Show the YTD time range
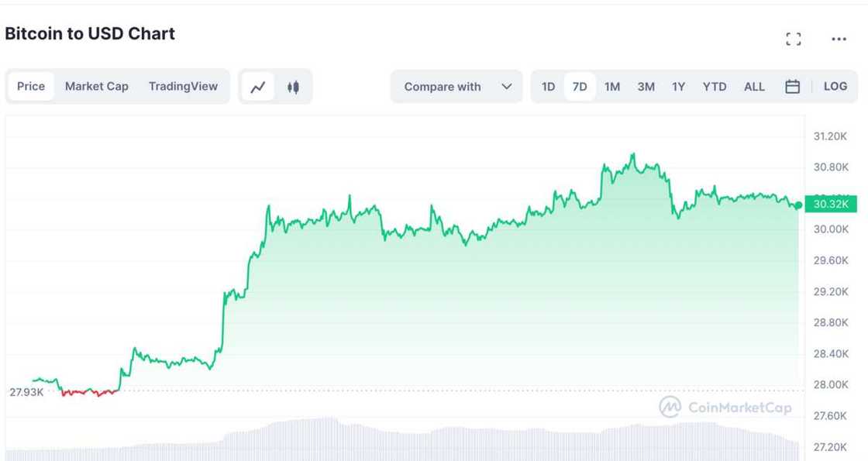Image resolution: width=868 pixels, height=461 pixels. click(715, 87)
